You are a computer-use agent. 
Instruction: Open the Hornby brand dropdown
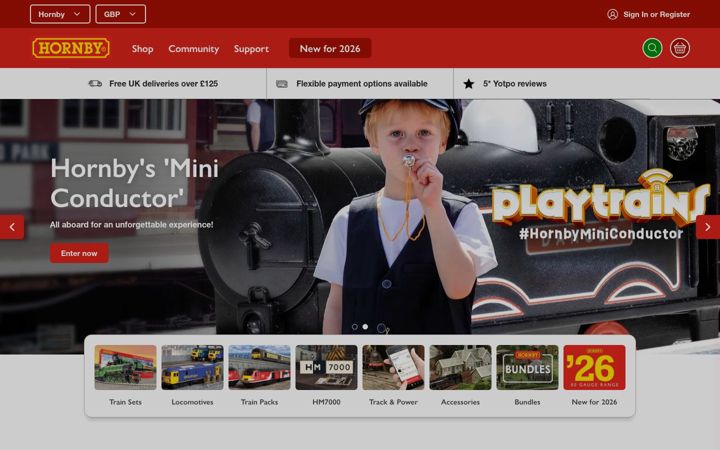60,14
